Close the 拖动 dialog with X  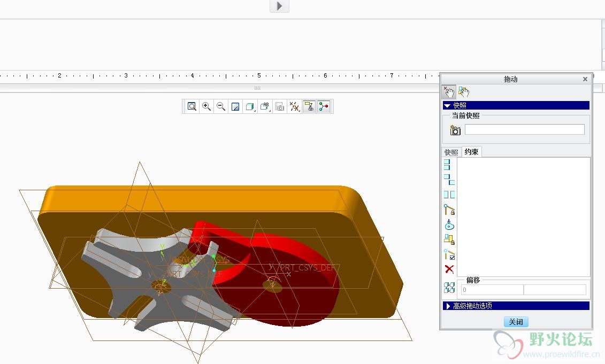click(585, 79)
